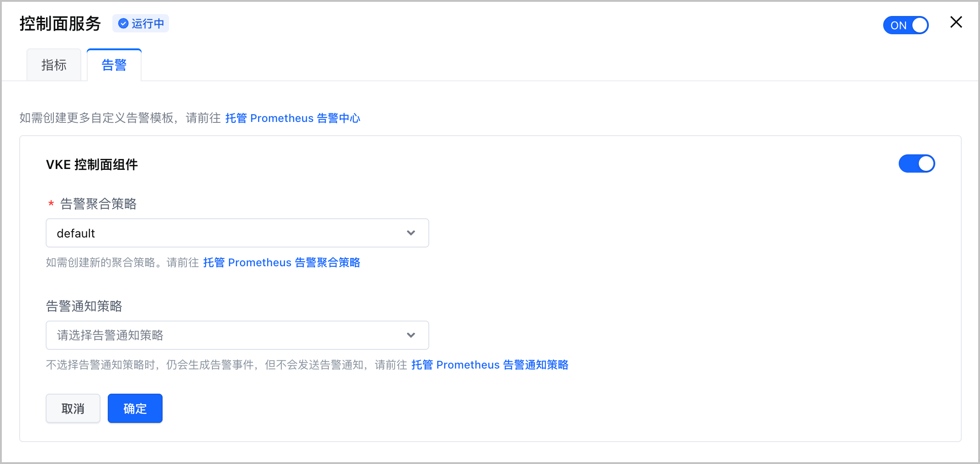Click the 取消 button
The image size is (980, 464).
tap(73, 408)
